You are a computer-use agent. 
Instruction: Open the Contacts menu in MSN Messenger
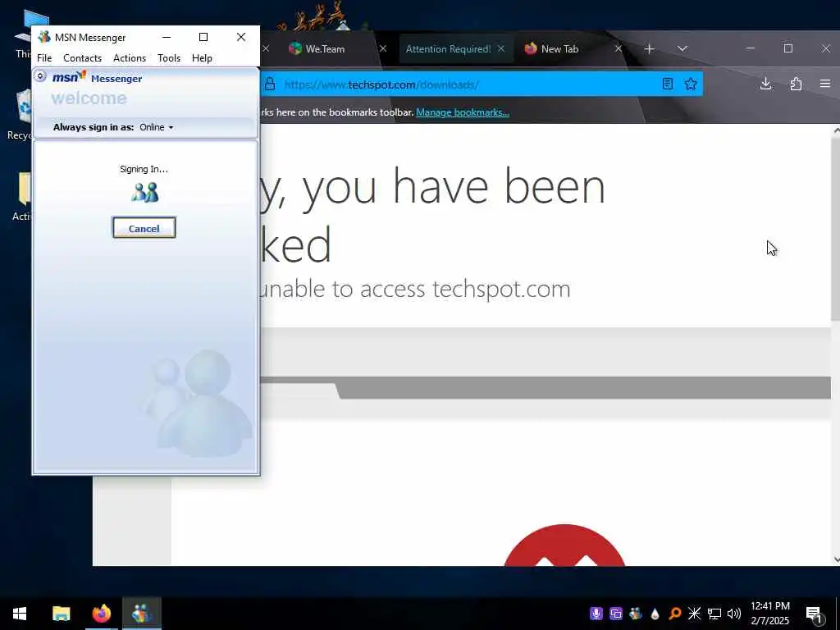(83, 58)
